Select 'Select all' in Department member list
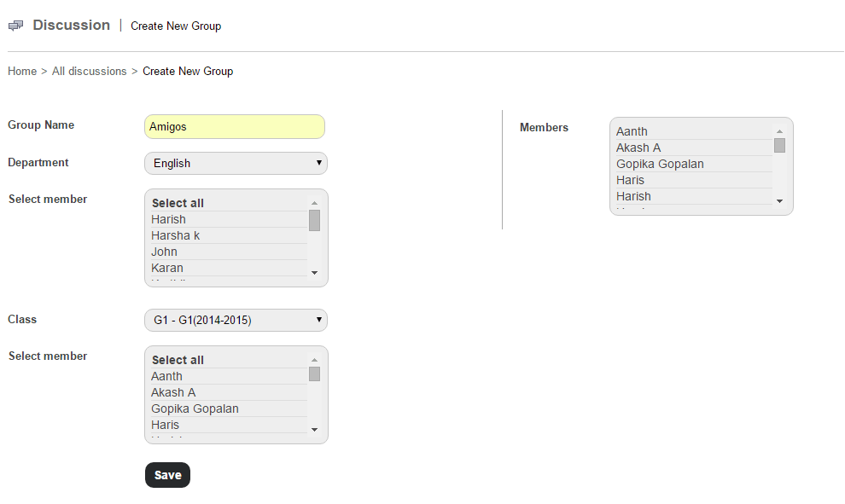845x504 pixels. click(x=178, y=203)
